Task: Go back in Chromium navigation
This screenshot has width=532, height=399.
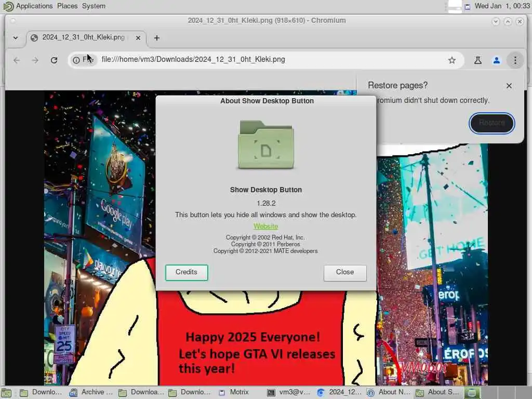Action: [x=17, y=60]
